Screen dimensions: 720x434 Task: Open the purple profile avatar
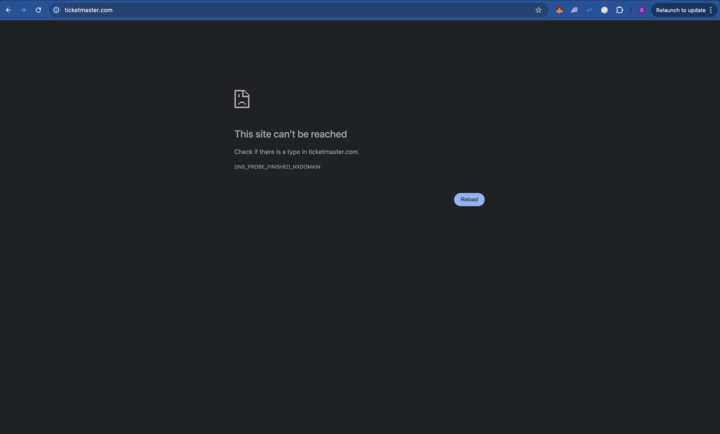[641, 10]
